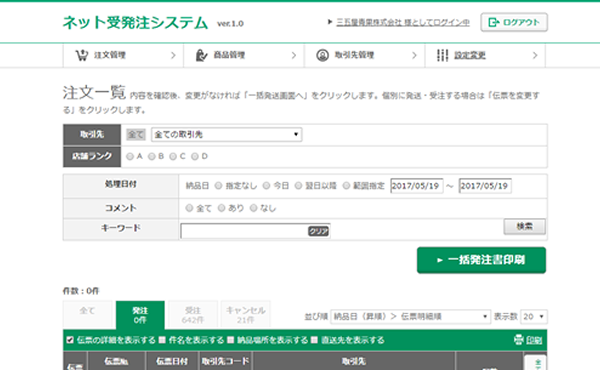Image resolution: width=600 pixels, height=370 pixels.
Task: Open the logged-in company link
Action: (x=403, y=23)
